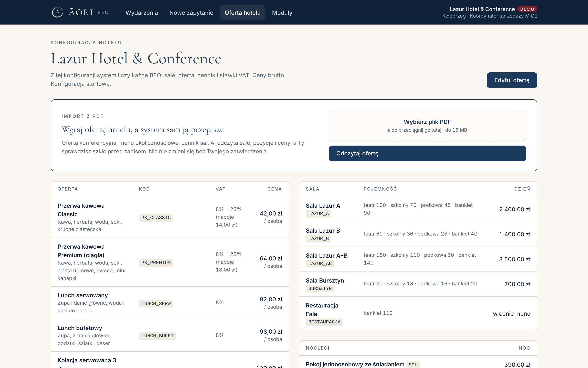This screenshot has width=588, height=368.
Task: Select the Przerwa kawowa Premium (ciągła) name
Action: pyautogui.click(x=81, y=251)
